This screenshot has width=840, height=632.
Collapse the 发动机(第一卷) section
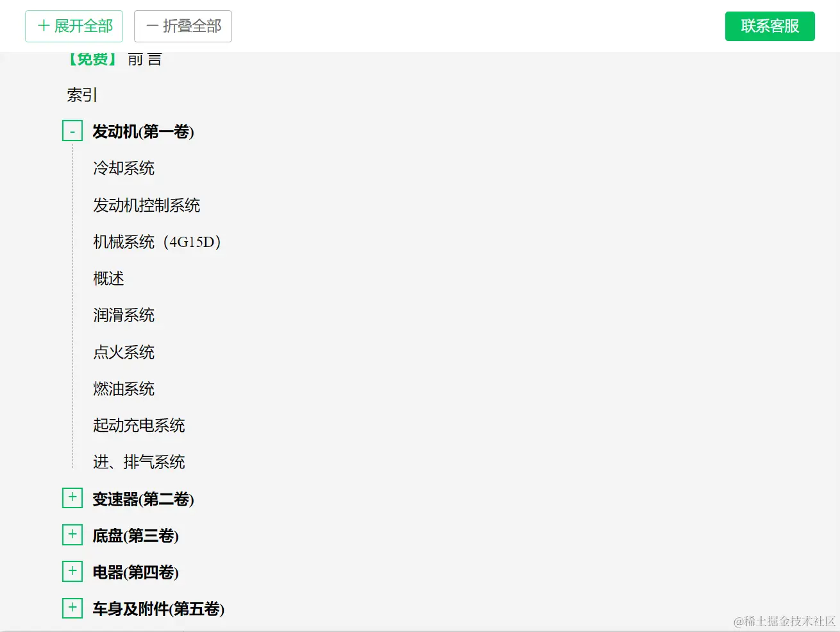pyautogui.click(x=72, y=130)
